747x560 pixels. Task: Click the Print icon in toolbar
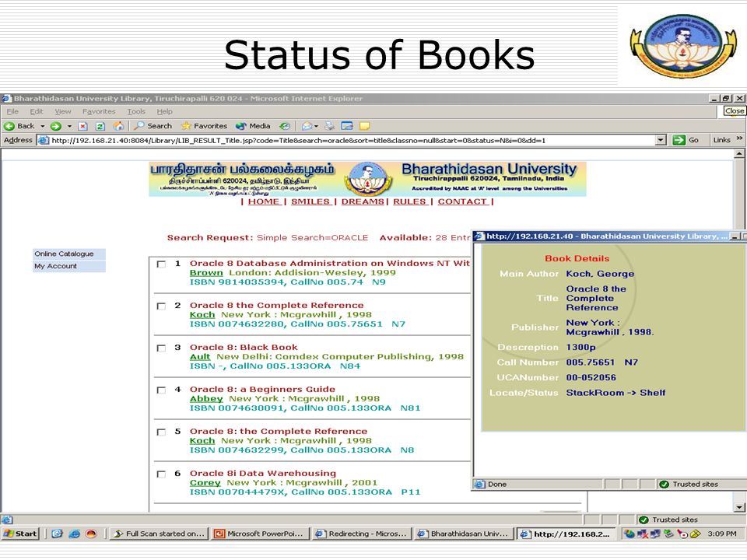pyautogui.click(x=329, y=126)
